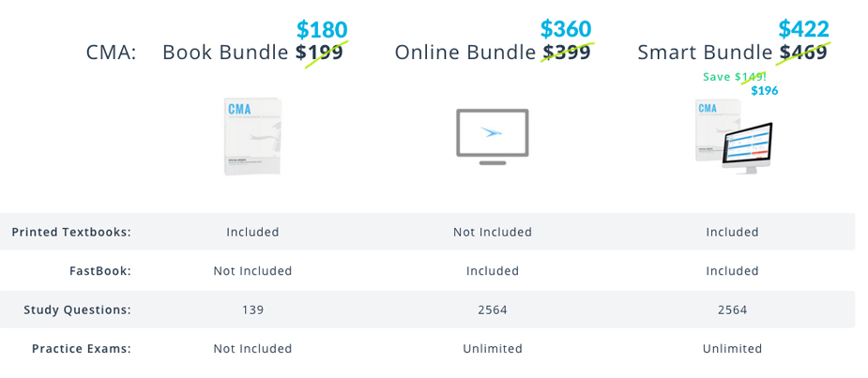This screenshot has height=378, width=868.
Task: Click the crossed-out $469 original price
Action: pos(803,53)
